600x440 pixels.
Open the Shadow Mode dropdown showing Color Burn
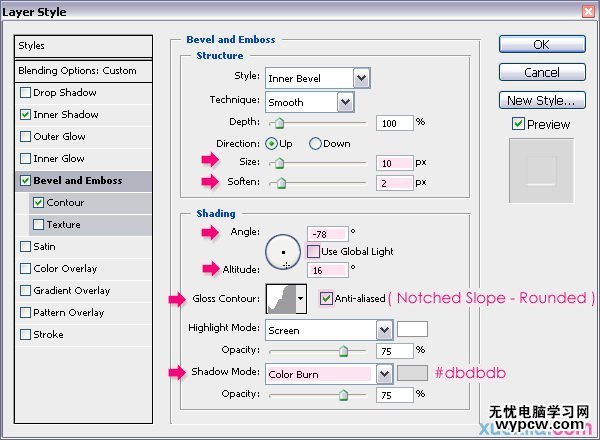[329, 374]
